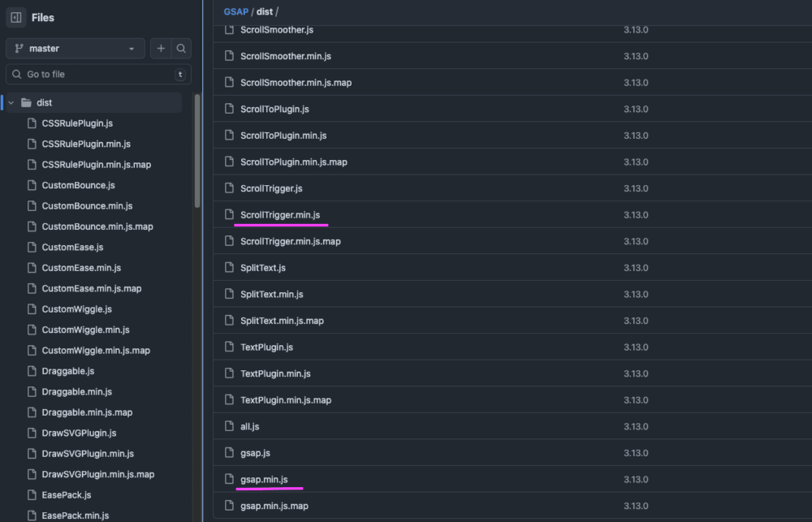Image resolution: width=812 pixels, height=522 pixels.
Task: Click the plus icon to add file
Action: click(161, 49)
